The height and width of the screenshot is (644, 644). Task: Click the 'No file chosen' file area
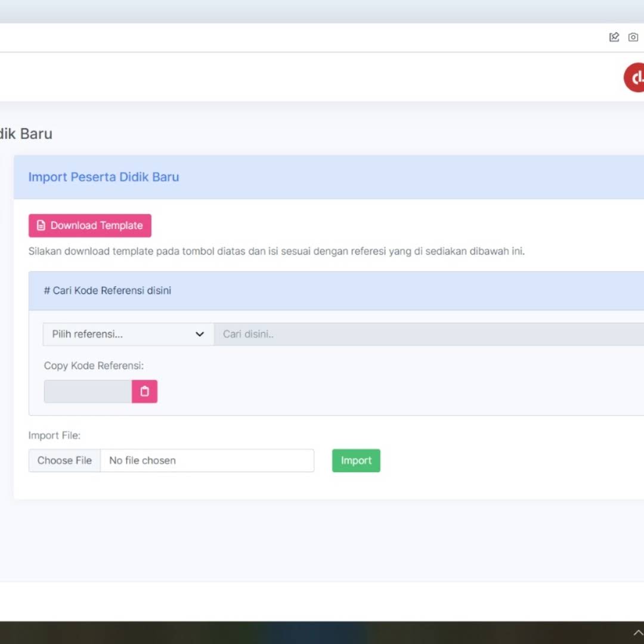[x=206, y=460]
